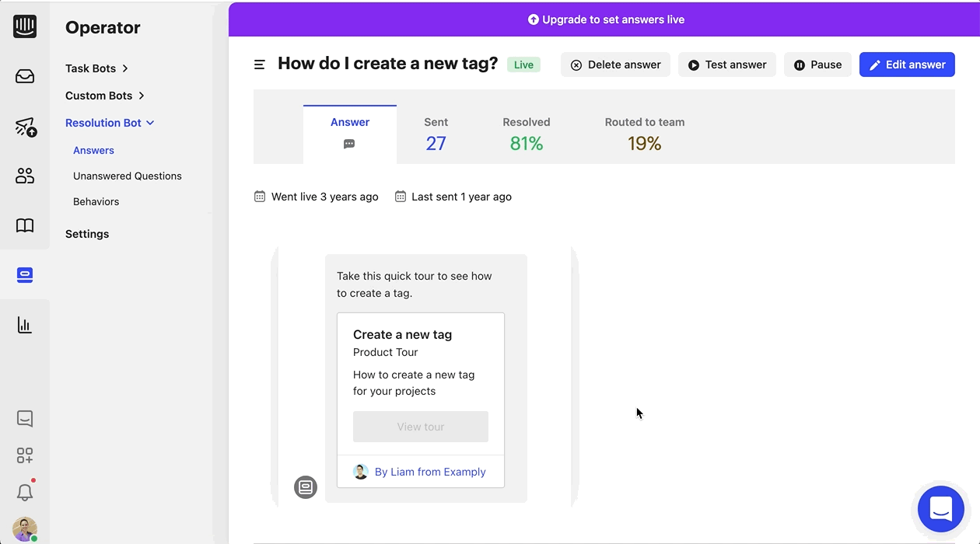This screenshot has height=544, width=980.
Task: Switch to the Sent 27 tab
Action: (x=436, y=134)
